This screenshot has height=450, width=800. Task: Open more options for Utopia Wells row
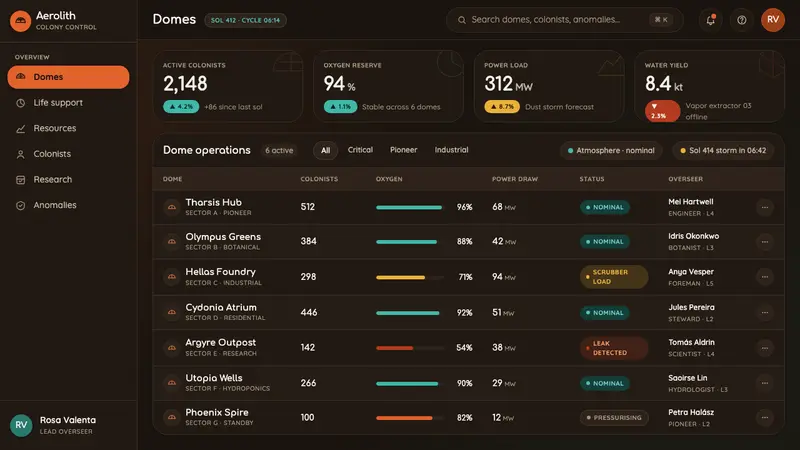(x=765, y=383)
